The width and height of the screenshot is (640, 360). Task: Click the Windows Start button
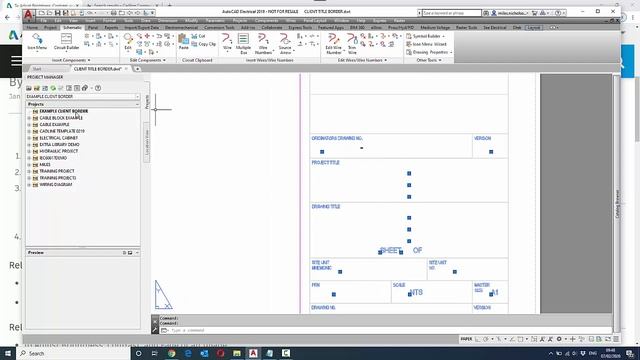[x=8, y=353]
